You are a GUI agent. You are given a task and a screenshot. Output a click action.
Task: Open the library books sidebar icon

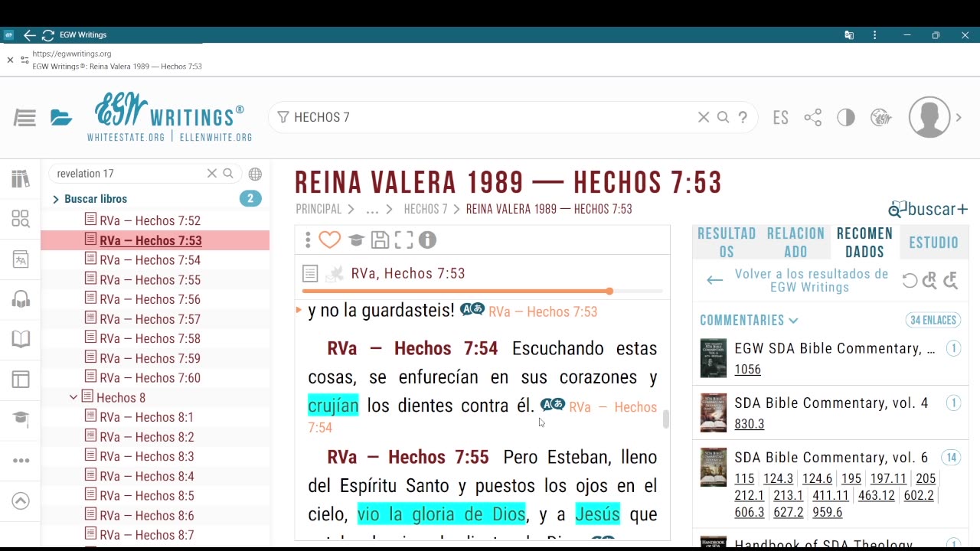click(x=21, y=179)
